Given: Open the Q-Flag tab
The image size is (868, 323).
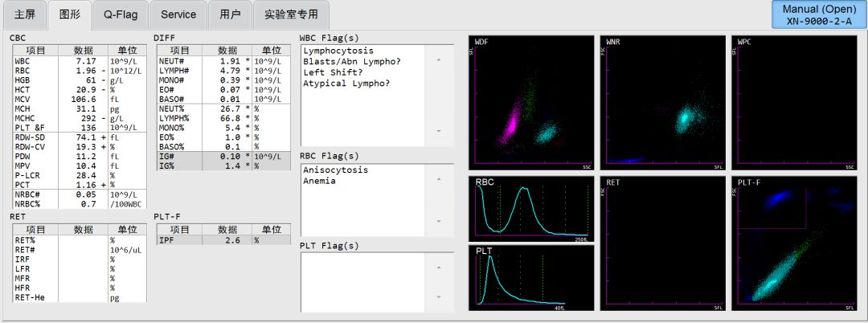Looking at the screenshot, I should 120,15.
